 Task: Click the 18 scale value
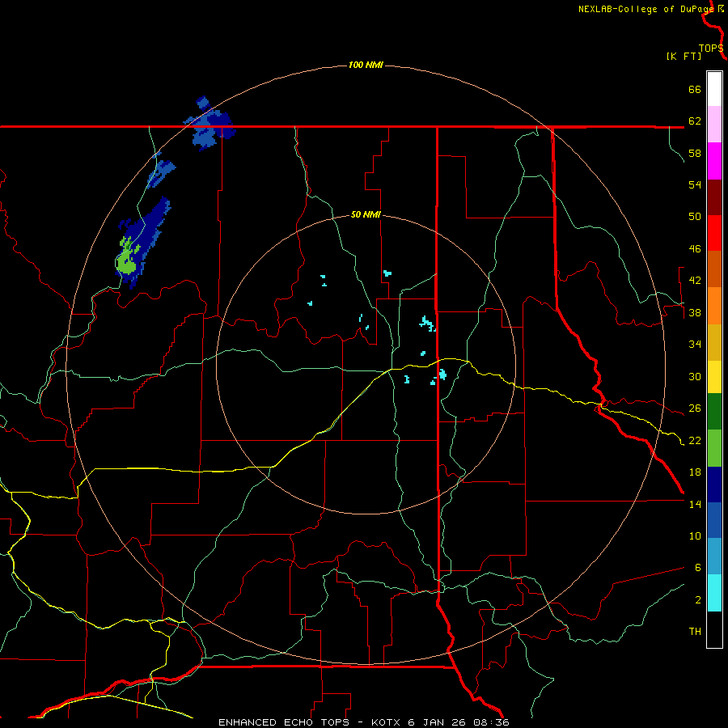695,472
